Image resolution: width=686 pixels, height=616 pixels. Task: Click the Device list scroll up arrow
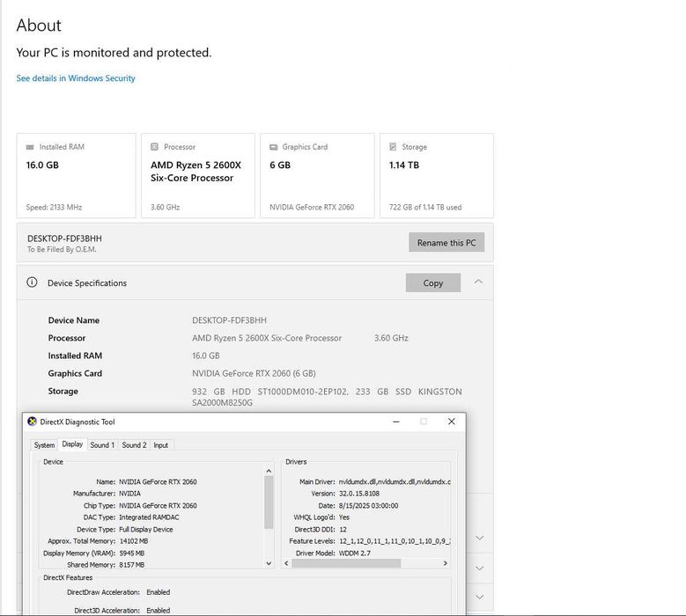[269, 471]
